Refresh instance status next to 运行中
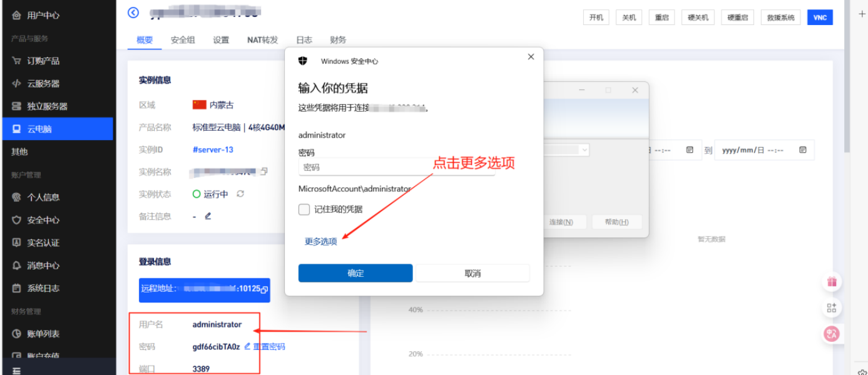 [x=240, y=194]
